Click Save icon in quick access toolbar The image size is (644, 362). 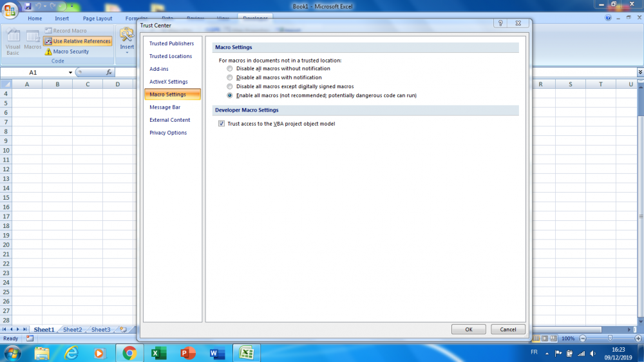click(28, 6)
